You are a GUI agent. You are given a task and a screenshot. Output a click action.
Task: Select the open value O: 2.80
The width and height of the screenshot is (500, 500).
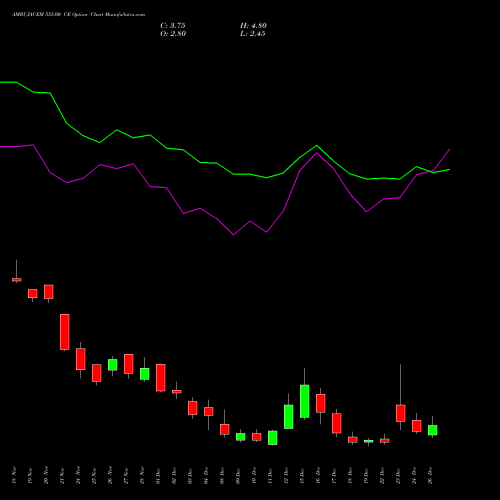click(173, 34)
